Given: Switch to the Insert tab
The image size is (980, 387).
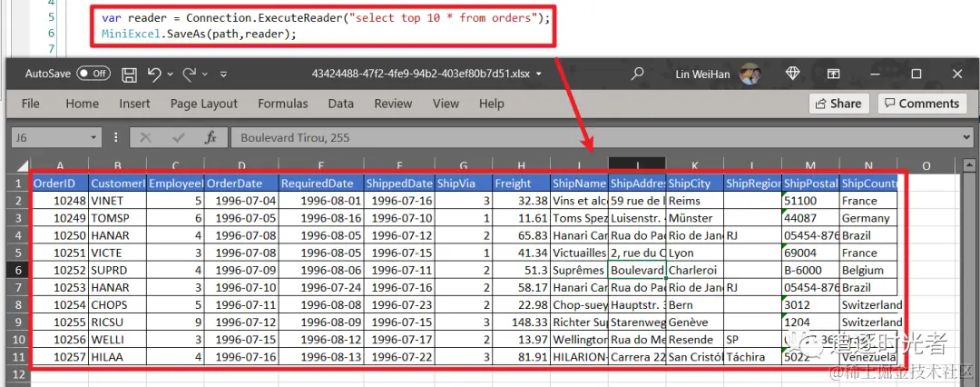Looking at the screenshot, I should [134, 104].
